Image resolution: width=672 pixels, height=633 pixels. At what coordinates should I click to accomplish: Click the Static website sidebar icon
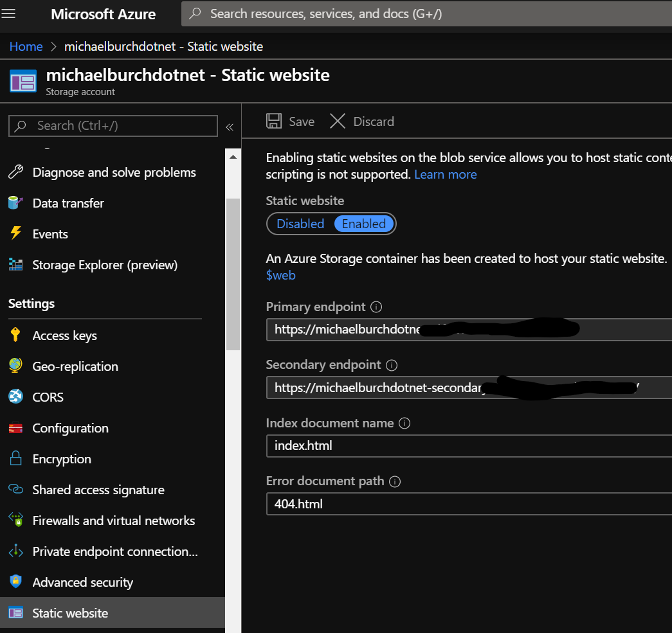click(16, 613)
